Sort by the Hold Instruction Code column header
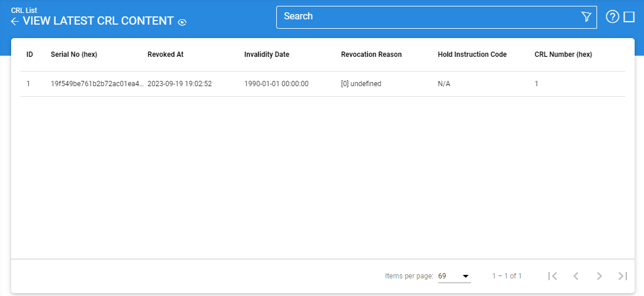 click(x=472, y=55)
